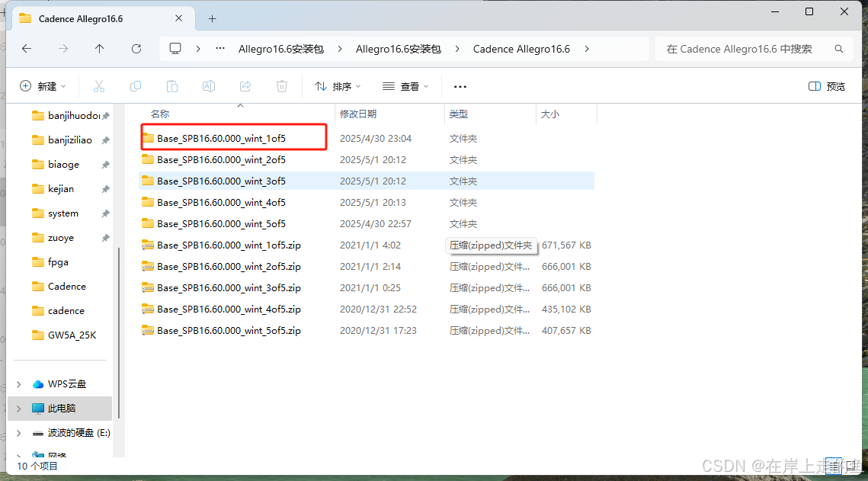Image resolution: width=868 pixels, height=481 pixels.
Task: Close the Cadence Allegro16.6 tab
Action: tap(179, 18)
